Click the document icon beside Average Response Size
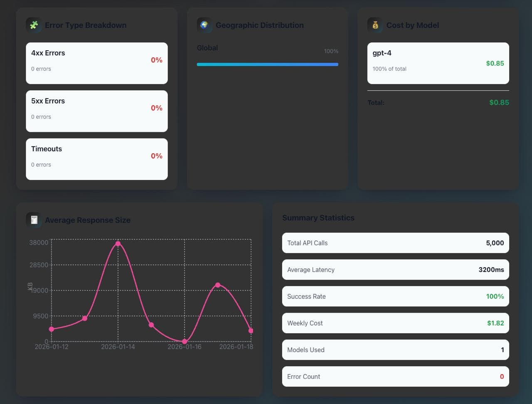 (34, 220)
